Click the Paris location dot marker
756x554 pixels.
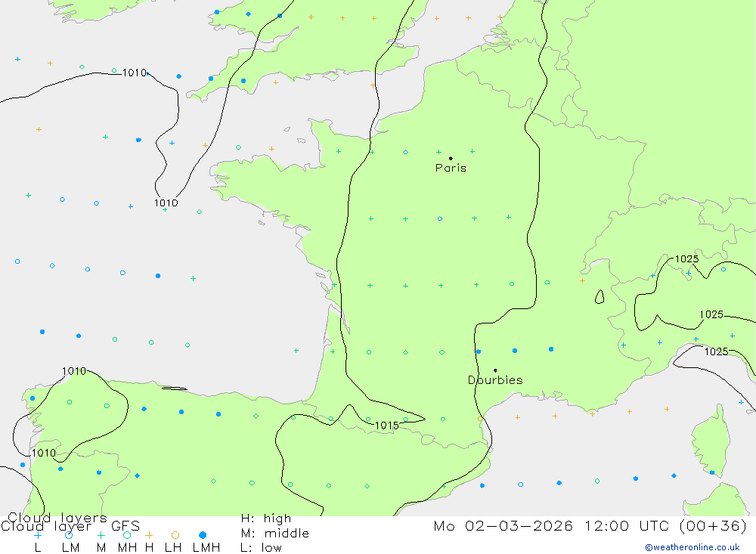451,158
